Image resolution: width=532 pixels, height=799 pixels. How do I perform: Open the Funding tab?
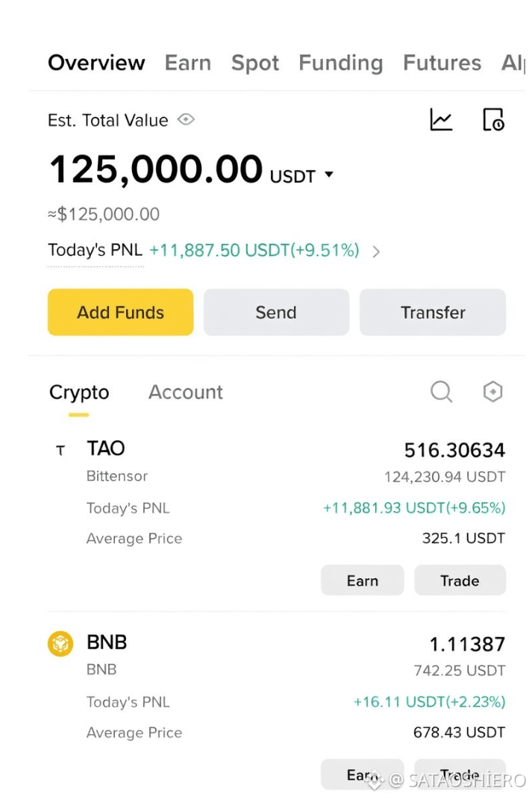(x=341, y=63)
